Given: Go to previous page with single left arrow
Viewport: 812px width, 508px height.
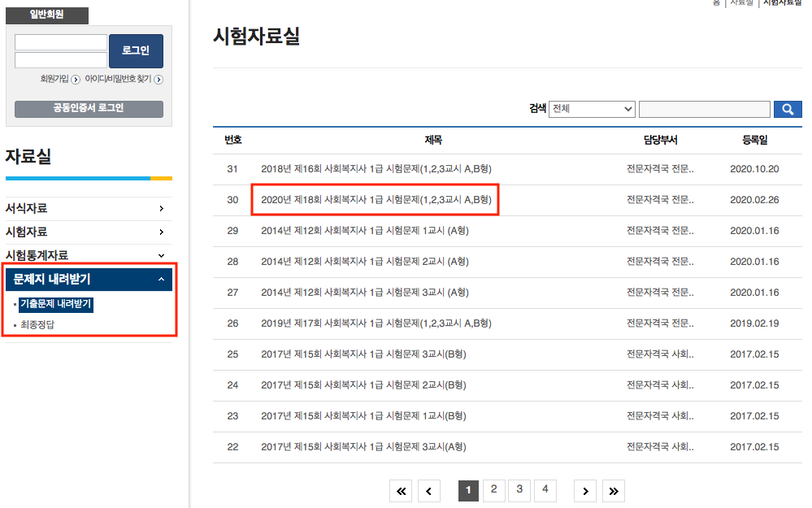Looking at the screenshot, I should click(x=429, y=490).
